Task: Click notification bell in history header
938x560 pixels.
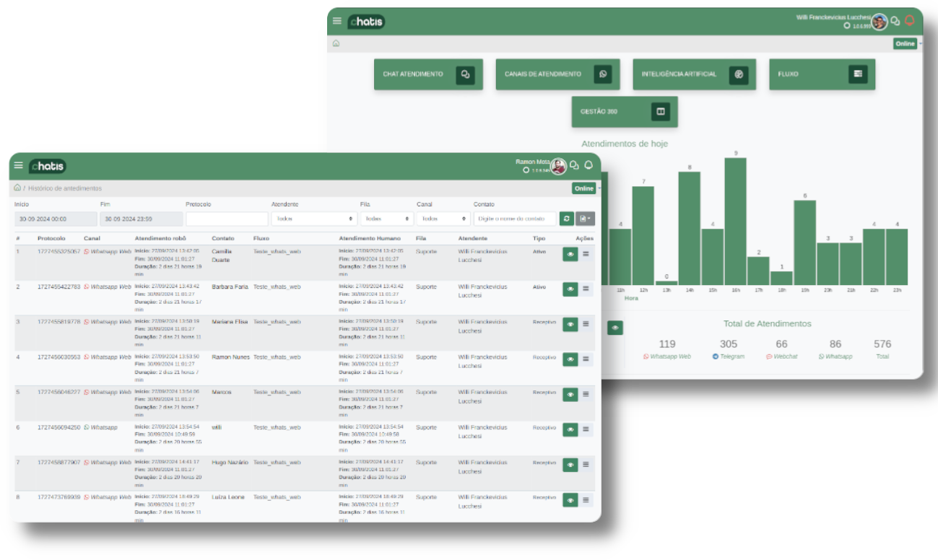Action: (x=589, y=165)
